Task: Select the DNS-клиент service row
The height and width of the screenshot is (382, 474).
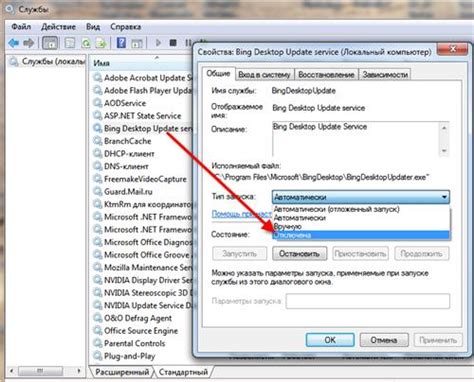Action: (121, 166)
